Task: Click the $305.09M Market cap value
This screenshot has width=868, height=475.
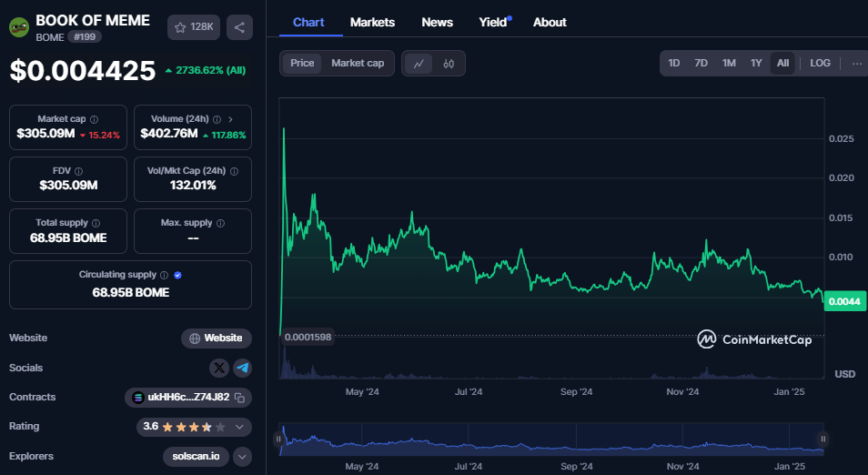Action: [45, 134]
